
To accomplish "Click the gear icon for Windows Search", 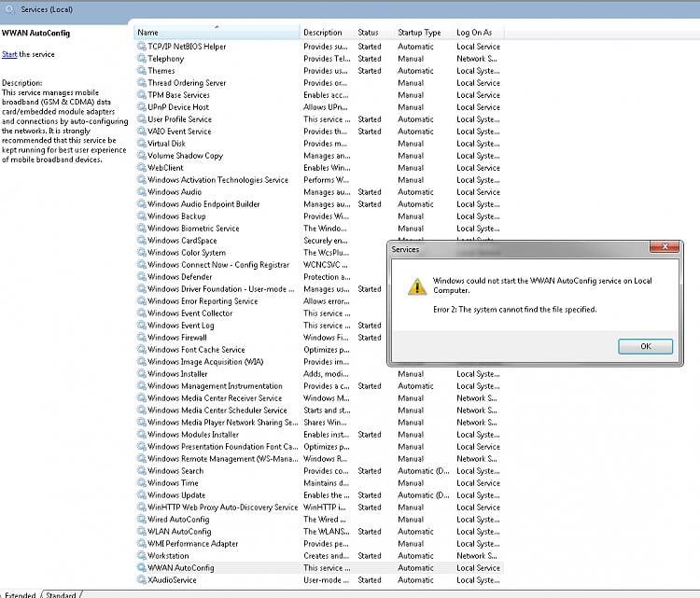I will point(142,471).
